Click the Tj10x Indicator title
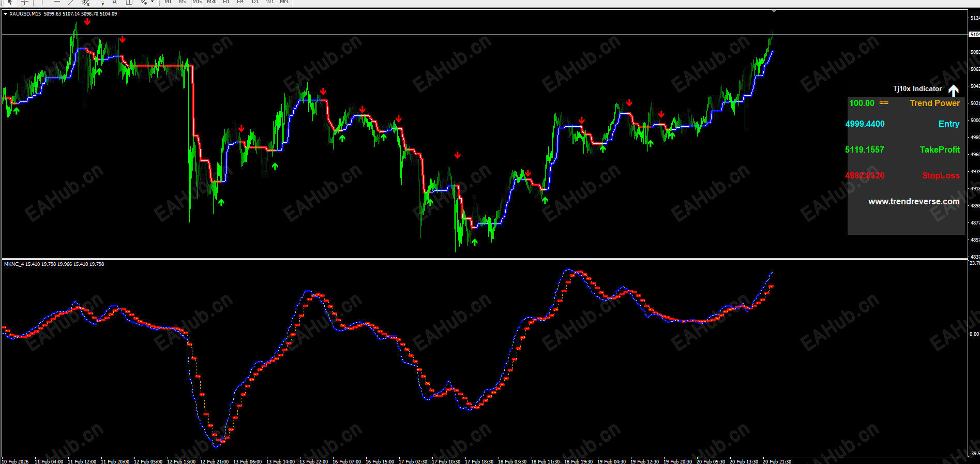The width and height of the screenshot is (980, 464). click(x=917, y=89)
